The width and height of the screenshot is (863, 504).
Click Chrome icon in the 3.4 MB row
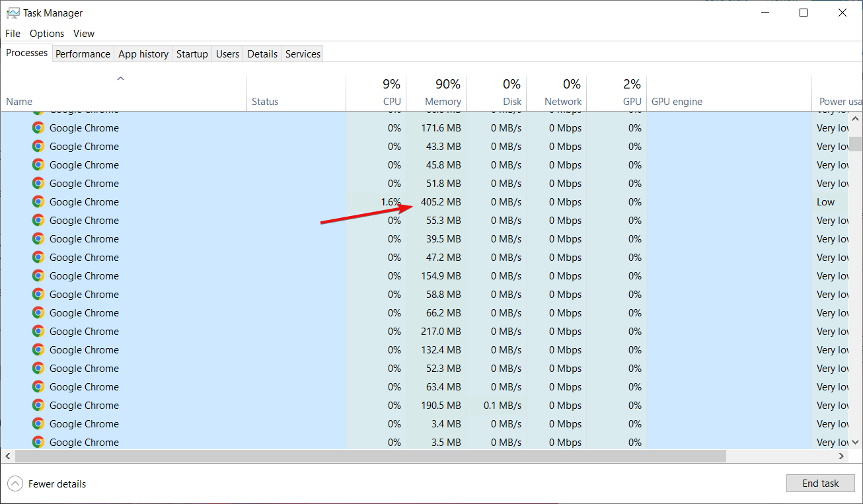[x=38, y=424]
